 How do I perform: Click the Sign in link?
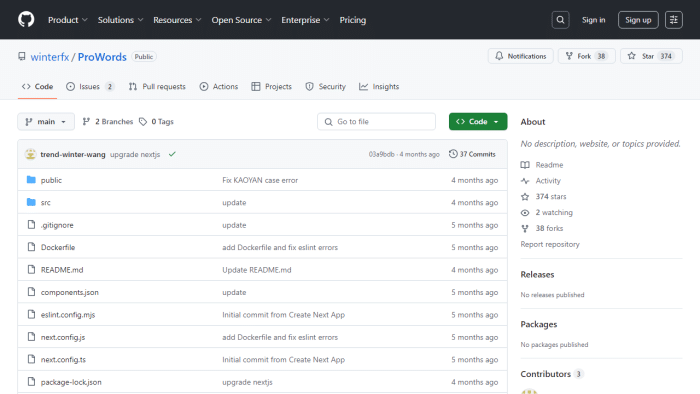(593, 20)
